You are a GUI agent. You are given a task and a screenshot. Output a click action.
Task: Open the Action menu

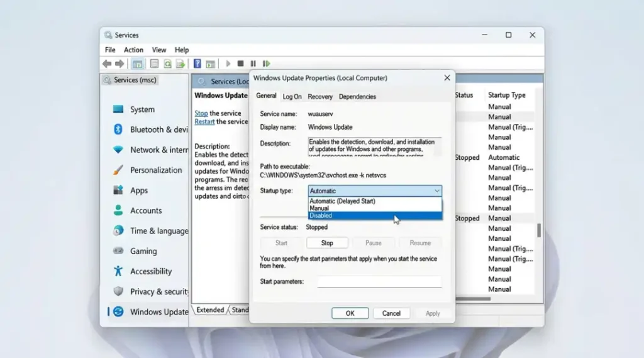coord(133,50)
